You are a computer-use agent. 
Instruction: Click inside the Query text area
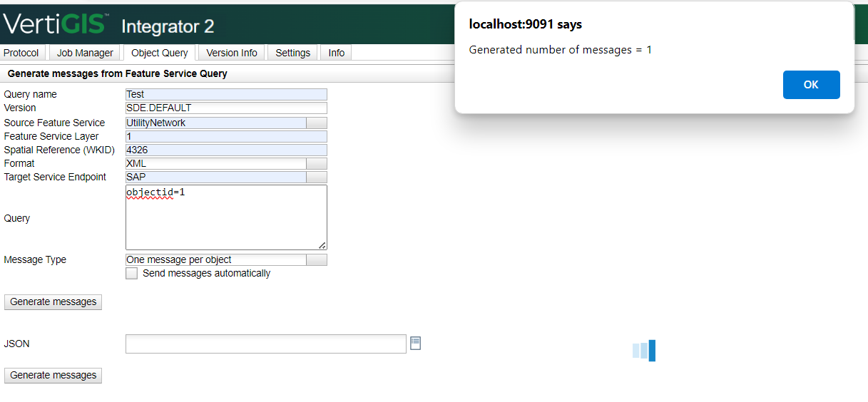click(x=226, y=217)
